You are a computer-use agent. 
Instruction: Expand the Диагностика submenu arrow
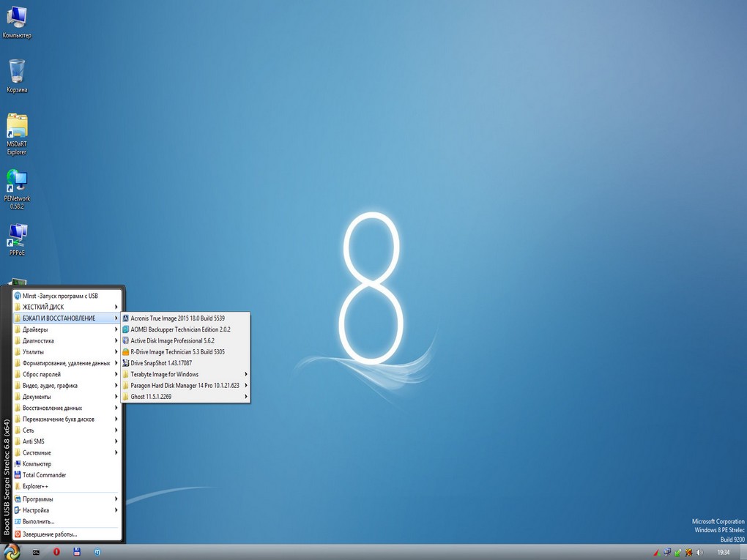pos(116,341)
